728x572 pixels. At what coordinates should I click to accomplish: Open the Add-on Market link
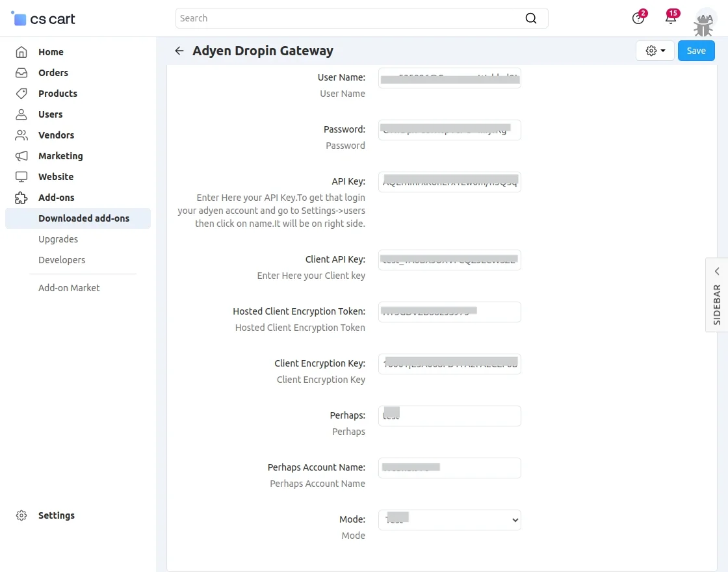69,288
